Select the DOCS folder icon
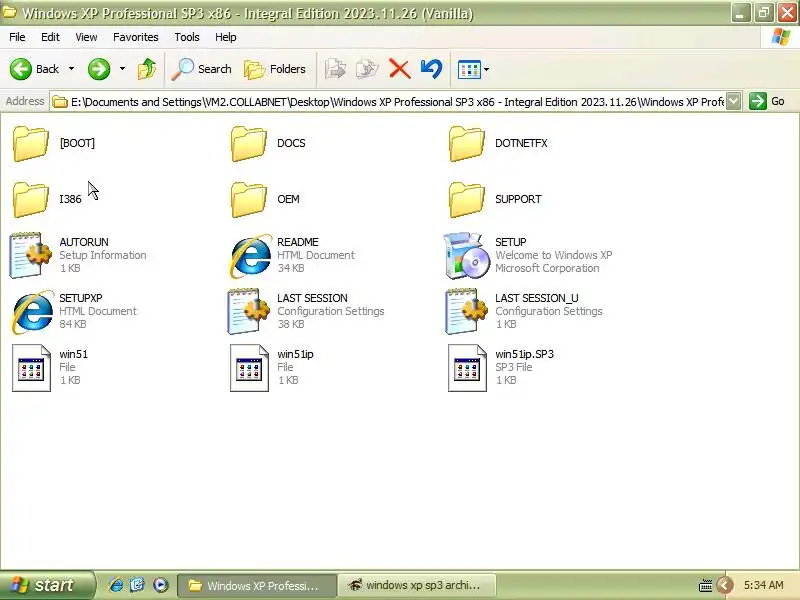This screenshot has width=800, height=600. click(x=248, y=144)
